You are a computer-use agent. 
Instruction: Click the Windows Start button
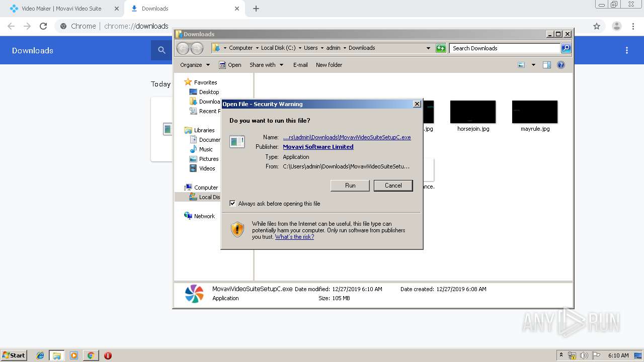(x=14, y=355)
